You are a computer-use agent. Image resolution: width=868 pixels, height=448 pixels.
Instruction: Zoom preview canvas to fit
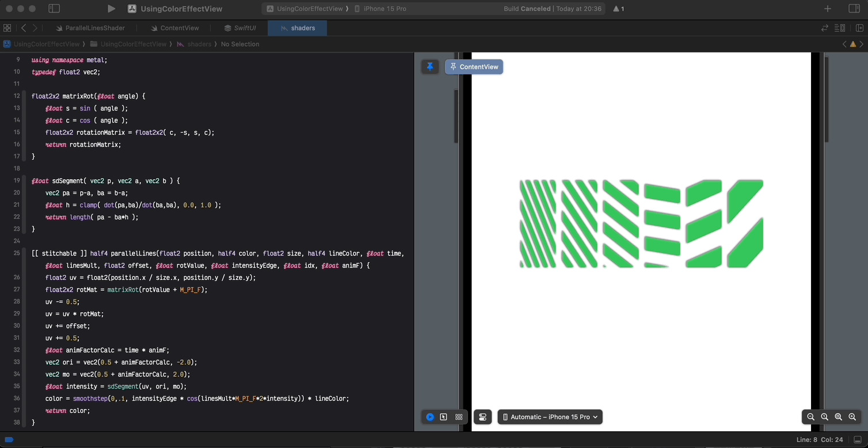pos(838,417)
